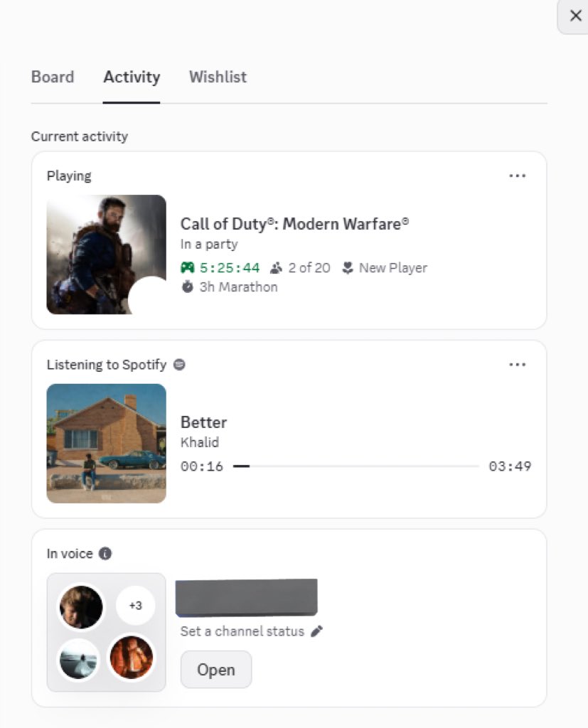Click the green controller playtime icon
Image resolution: width=588 pixels, height=728 pixels.
tap(187, 268)
